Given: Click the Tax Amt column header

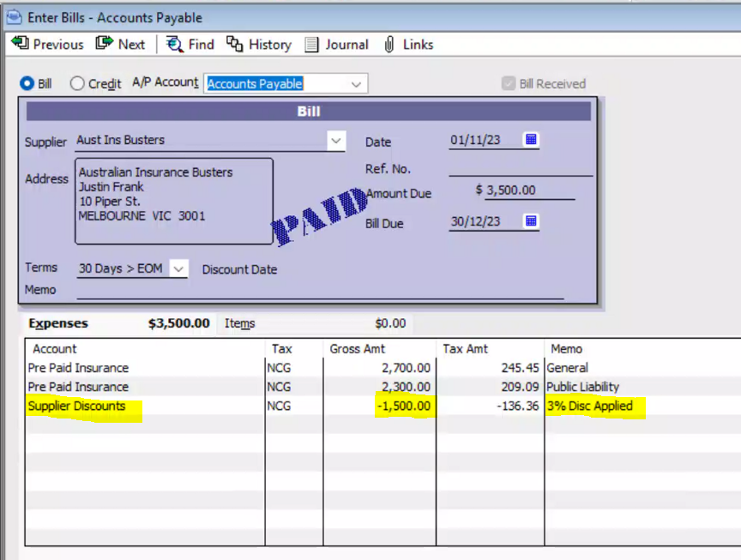Looking at the screenshot, I should 465,349.
